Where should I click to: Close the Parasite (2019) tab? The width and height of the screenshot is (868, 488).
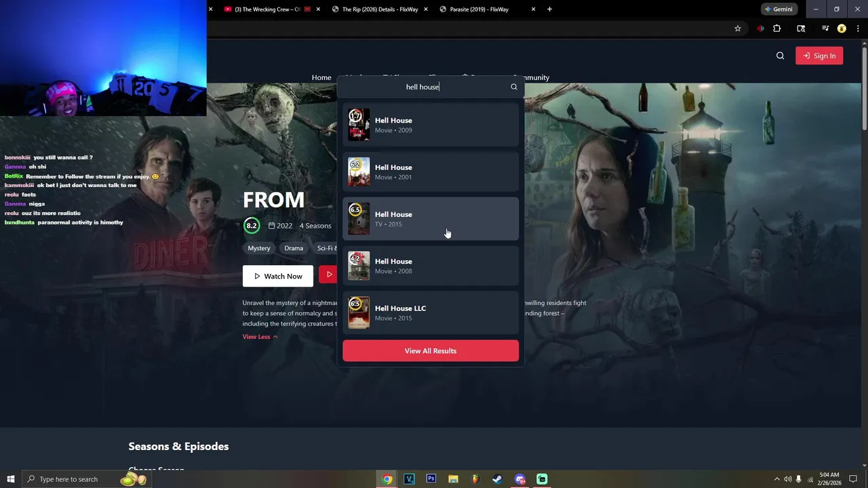tap(533, 9)
